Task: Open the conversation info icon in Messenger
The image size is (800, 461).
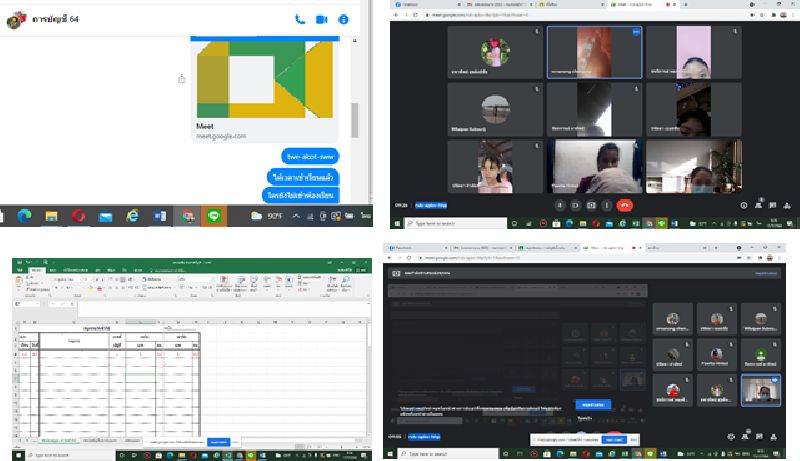Action: (x=343, y=19)
